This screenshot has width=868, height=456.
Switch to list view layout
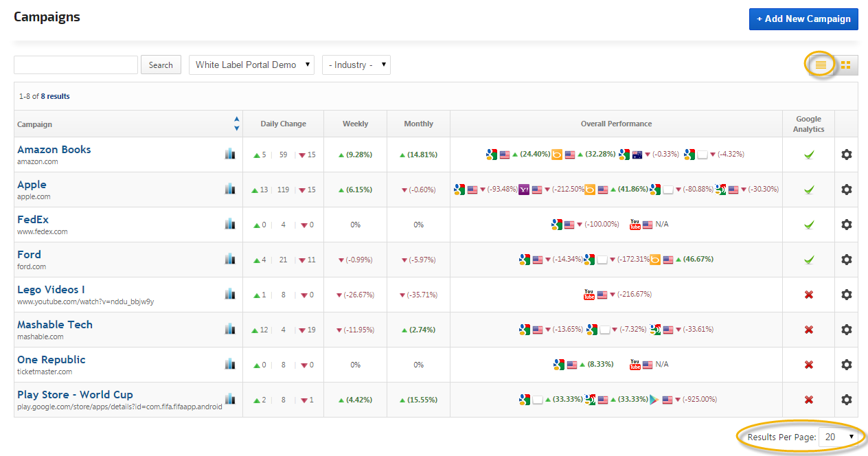(821, 65)
